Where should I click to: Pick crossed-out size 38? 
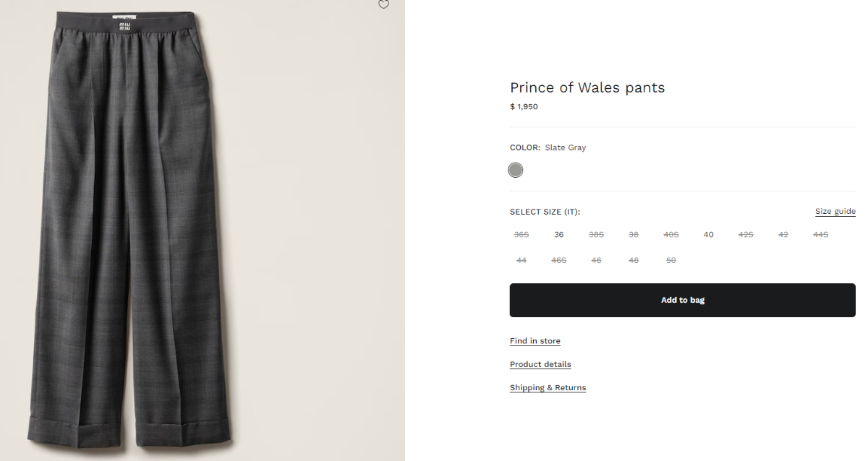pos(634,235)
